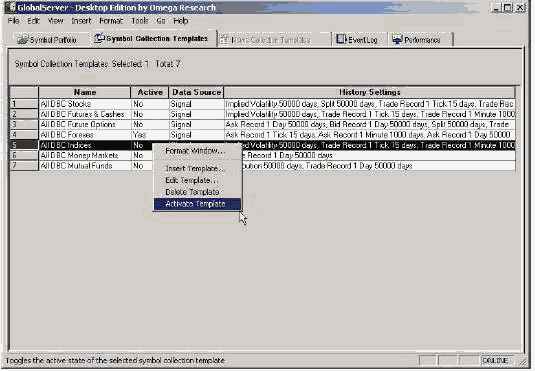This screenshot has width=535, height=371.
Task: Open the Format menu
Action: (111, 21)
